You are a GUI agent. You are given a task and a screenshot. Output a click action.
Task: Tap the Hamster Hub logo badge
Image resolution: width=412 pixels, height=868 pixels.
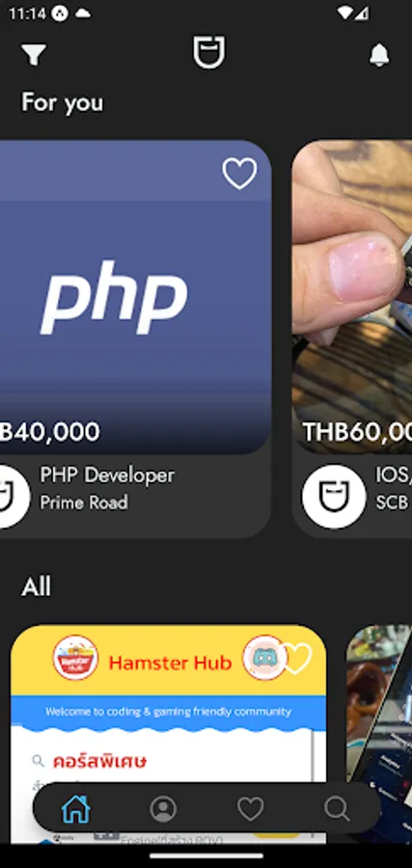75,658
